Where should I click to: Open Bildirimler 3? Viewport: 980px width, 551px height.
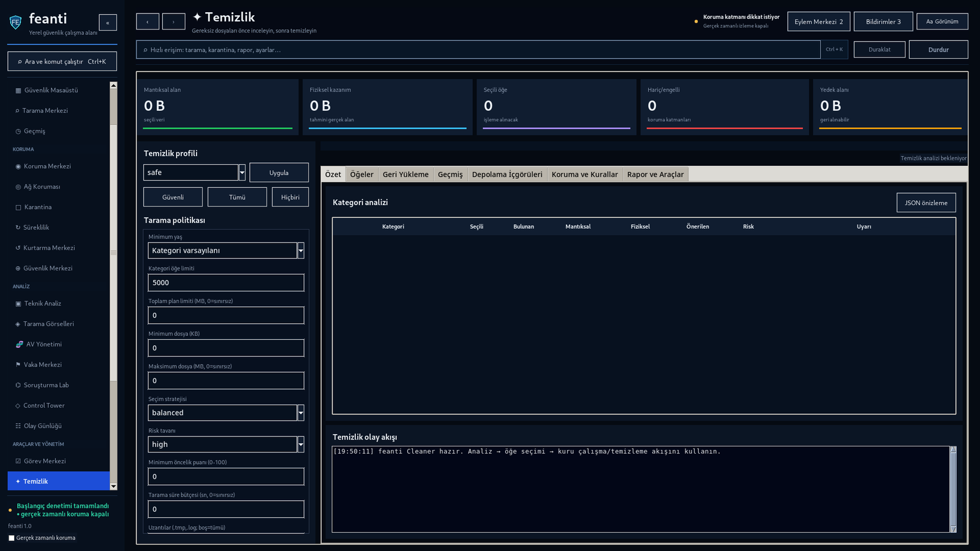click(883, 21)
